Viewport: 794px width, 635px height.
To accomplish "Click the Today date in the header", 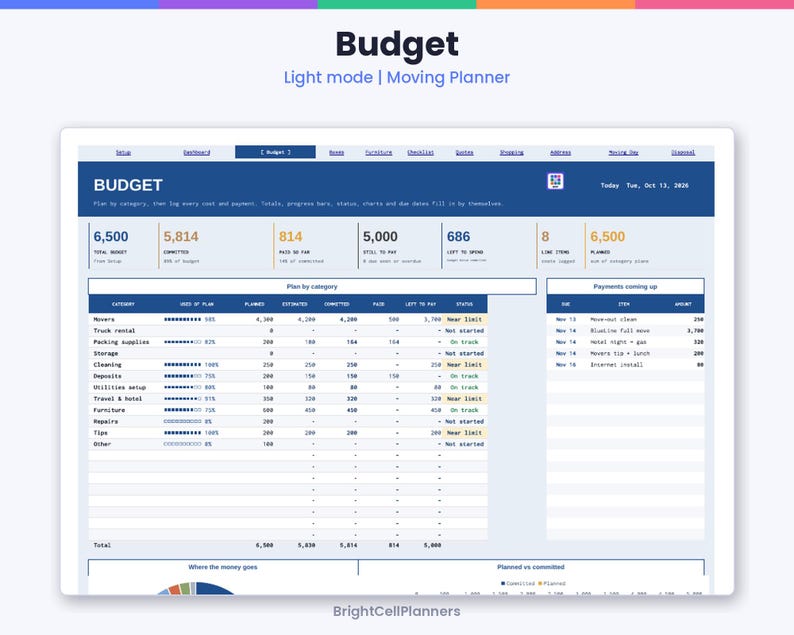I will click(644, 186).
